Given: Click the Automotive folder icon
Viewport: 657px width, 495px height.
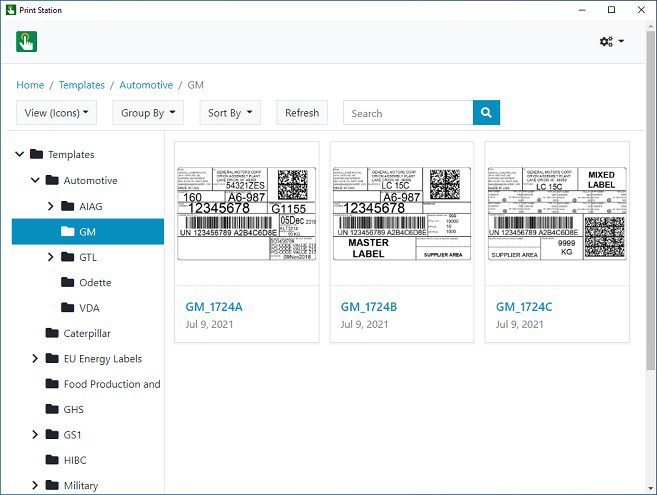Looking at the screenshot, I should coord(52,180).
